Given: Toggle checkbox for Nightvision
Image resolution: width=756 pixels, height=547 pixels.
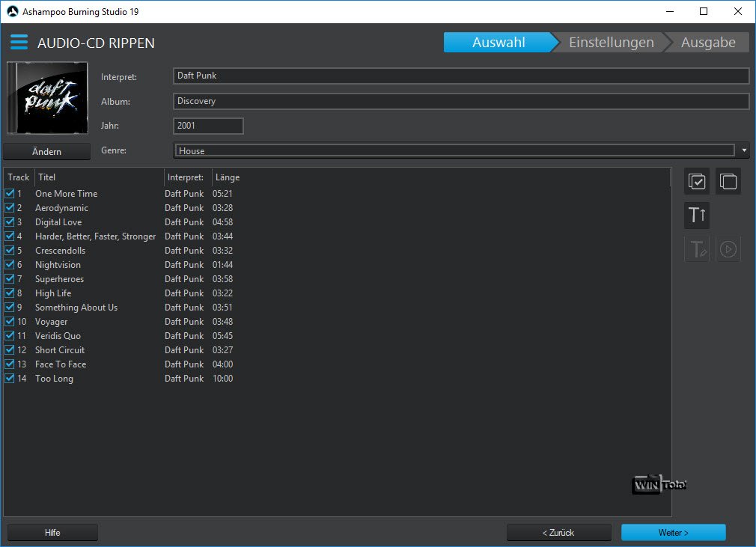Looking at the screenshot, I should pyautogui.click(x=10, y=265).
